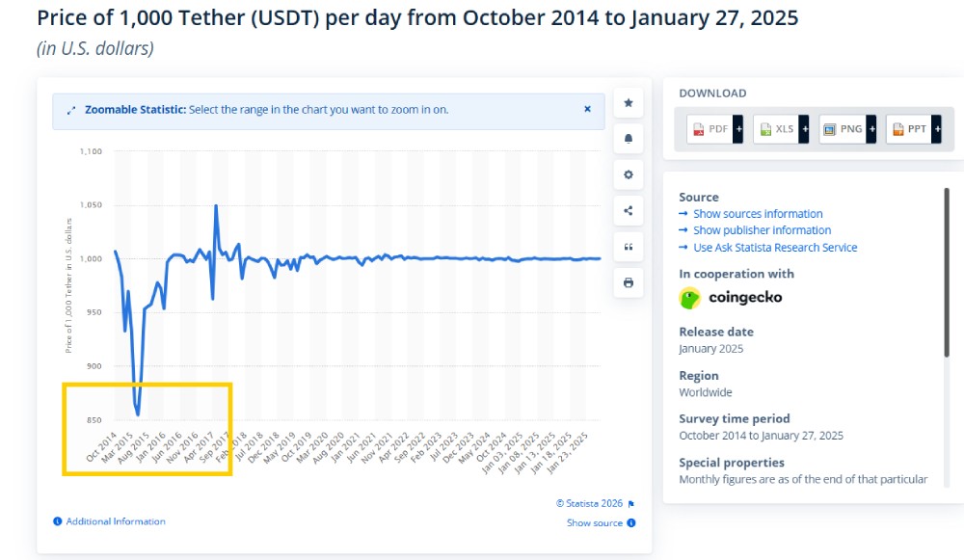Open Show publisher information link
This screenshot has height=560, width=964.
click(x=762, y=230)
